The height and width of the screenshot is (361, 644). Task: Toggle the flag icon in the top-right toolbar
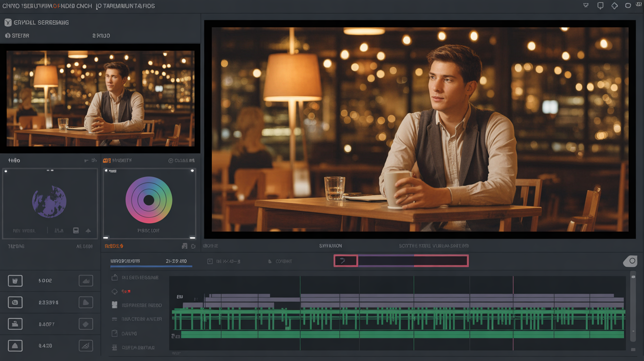click(586, 5)
